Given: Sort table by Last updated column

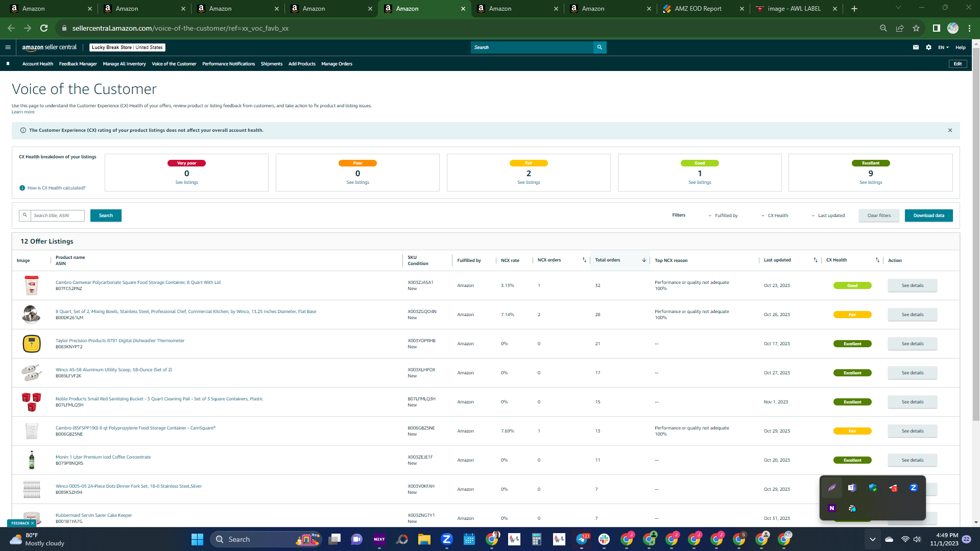Looking at the screenshot, I should click(815, 260).
